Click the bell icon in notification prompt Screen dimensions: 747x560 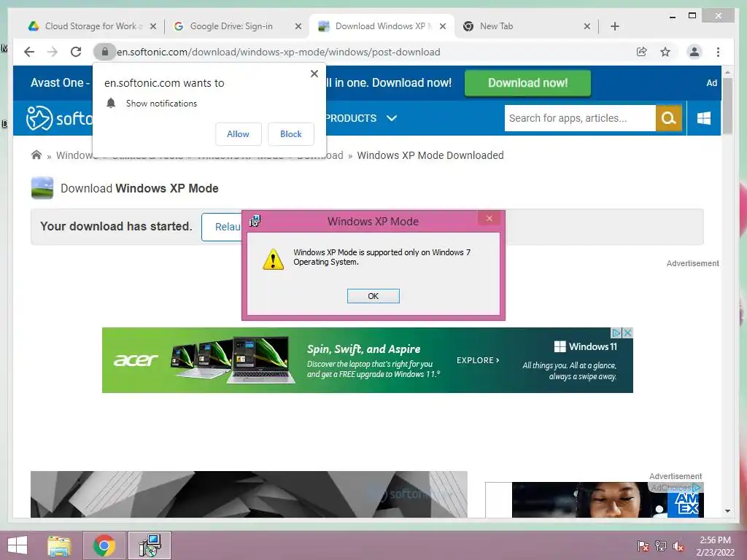coord(111,103)
